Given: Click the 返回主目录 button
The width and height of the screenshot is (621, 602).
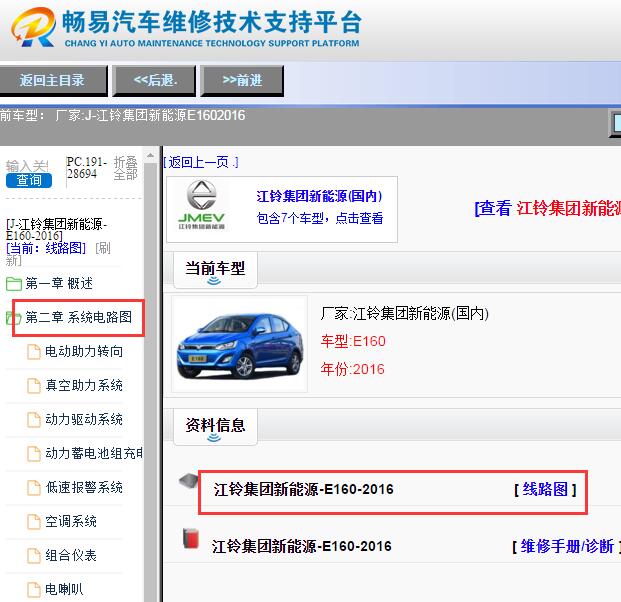Looking at the screenshot, I should pos(52,80).
